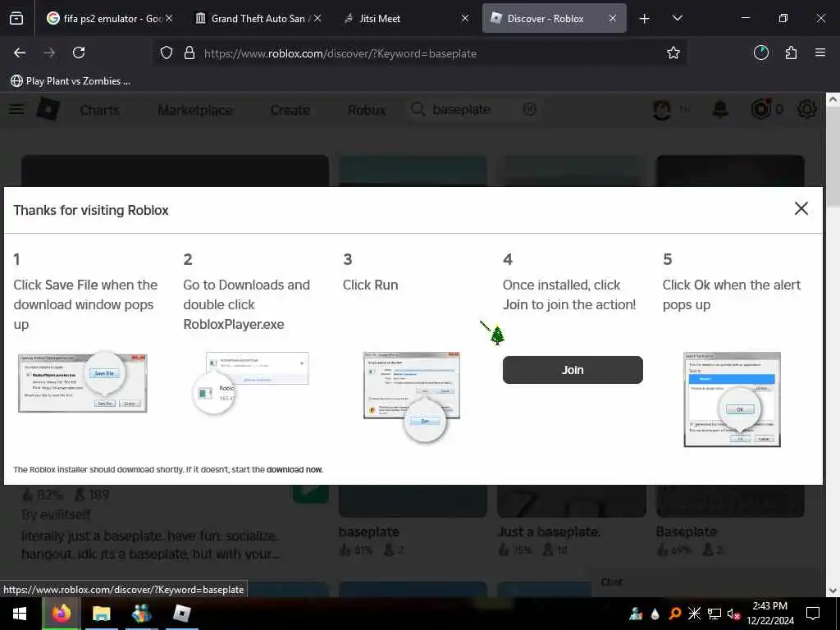Image resolution: width=840 pixels, height=630 pixels.
Task: Open the tracking protection shield icon
Action: click(167, 53)
